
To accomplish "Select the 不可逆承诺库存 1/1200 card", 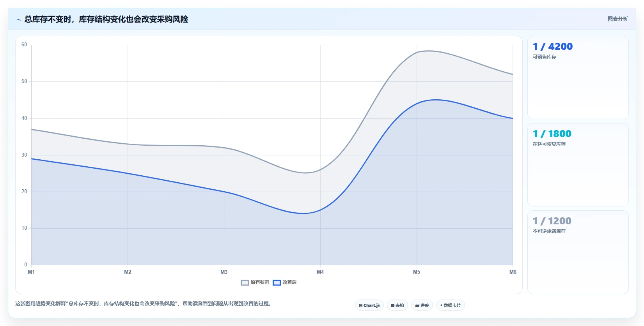I will [x=578, y=252].
